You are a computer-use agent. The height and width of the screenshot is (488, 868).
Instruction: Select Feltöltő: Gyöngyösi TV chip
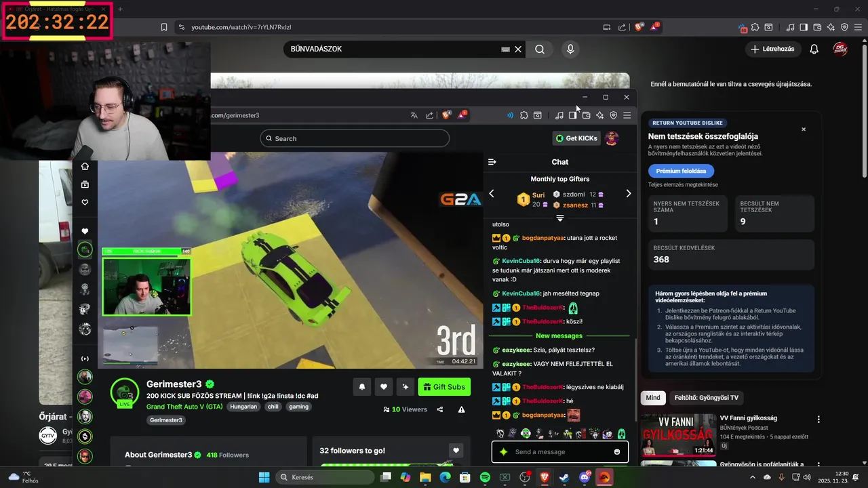coord(707,398)
